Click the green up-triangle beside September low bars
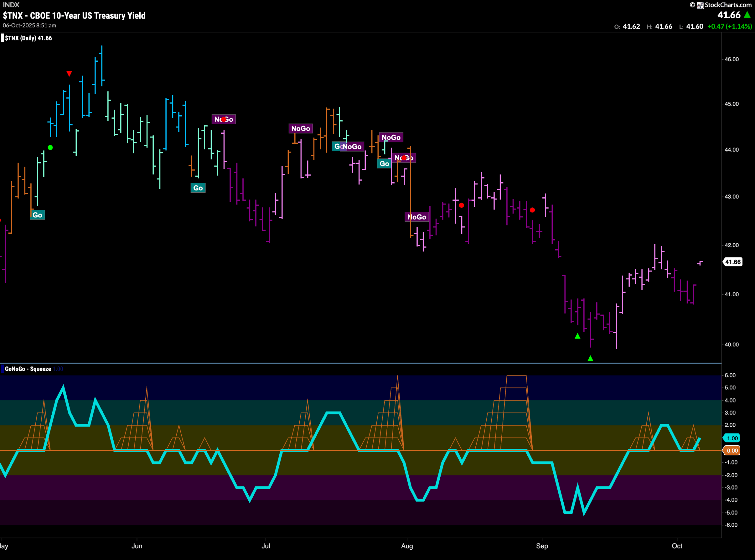The image size is (755, 560). coord(577,336)
